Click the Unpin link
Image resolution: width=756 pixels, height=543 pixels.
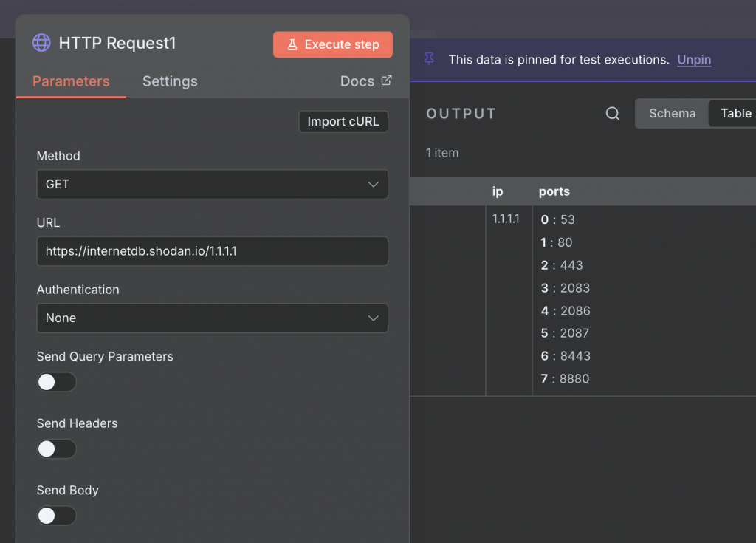pyautogui.click(x=694, y=60)
